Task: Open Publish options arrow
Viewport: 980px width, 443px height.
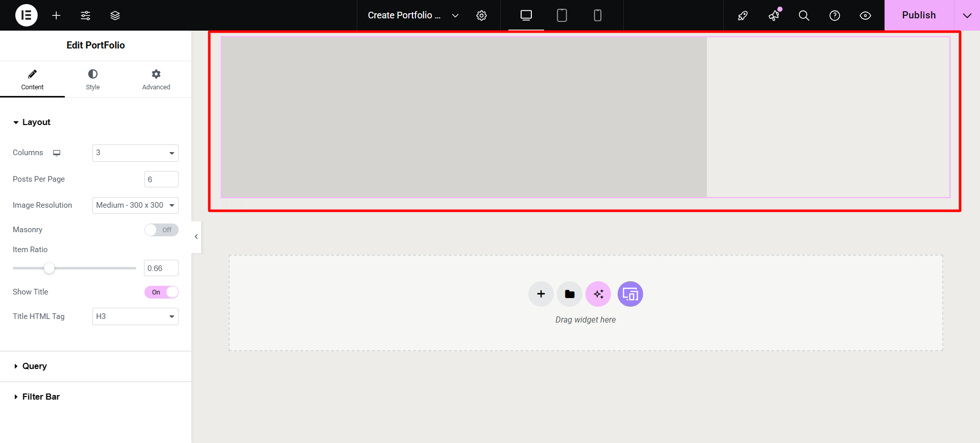Action: (x=967, y=15)
